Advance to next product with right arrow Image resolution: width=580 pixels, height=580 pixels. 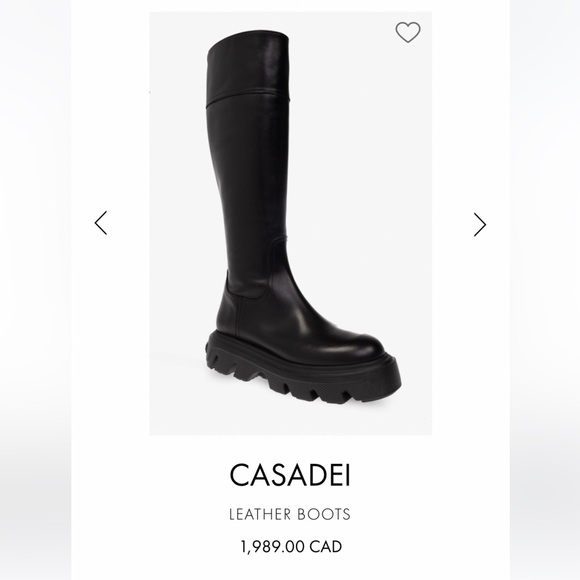(480, 225)
